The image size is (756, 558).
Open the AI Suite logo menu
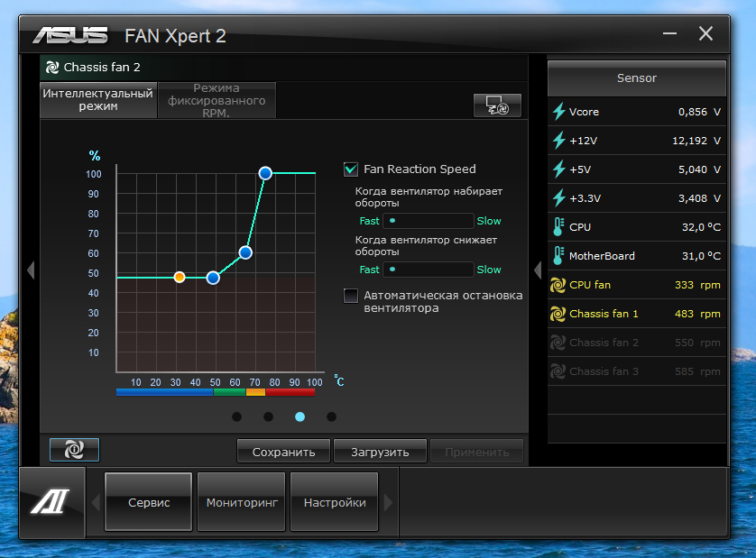click(51, 501)
